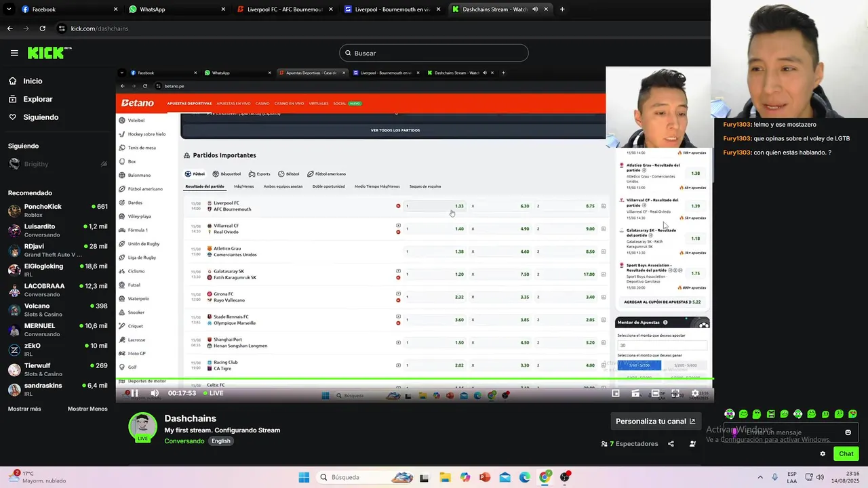The height and width of the screenshot is (488, 868).
Task: Open the Conversando category link
Action: [x=184, y=441]
